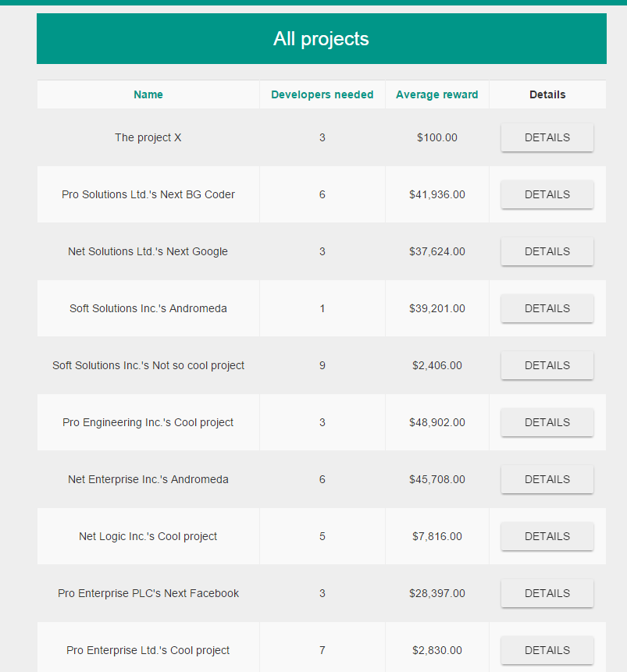Image resolution: width=627 pixels, height=672 pixels.
Task: Select The project X name cell
Action: [x=148, y=137]
